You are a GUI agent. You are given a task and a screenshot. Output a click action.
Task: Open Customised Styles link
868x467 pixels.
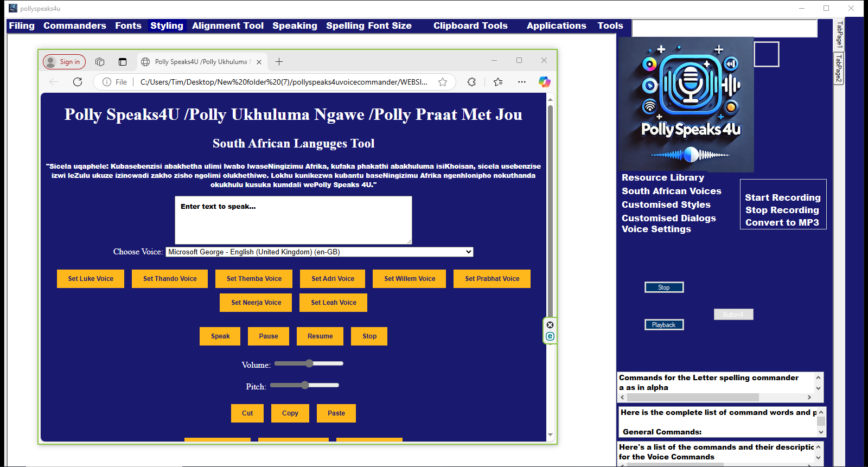click(x=666, y=204)
